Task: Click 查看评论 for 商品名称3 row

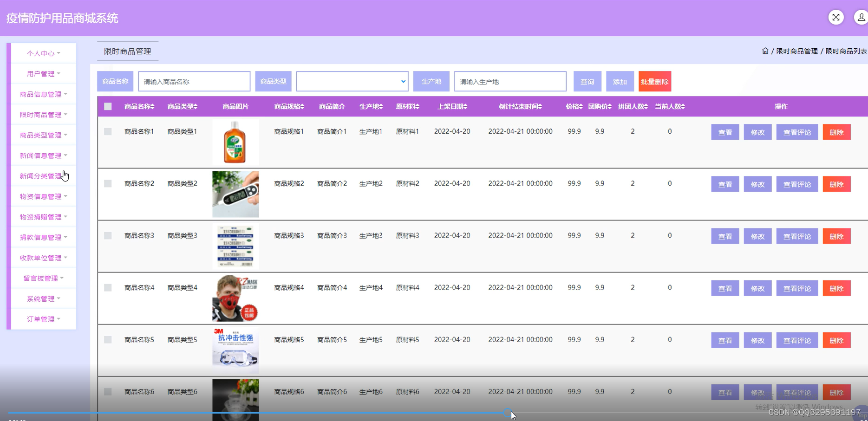Action: 797,236
